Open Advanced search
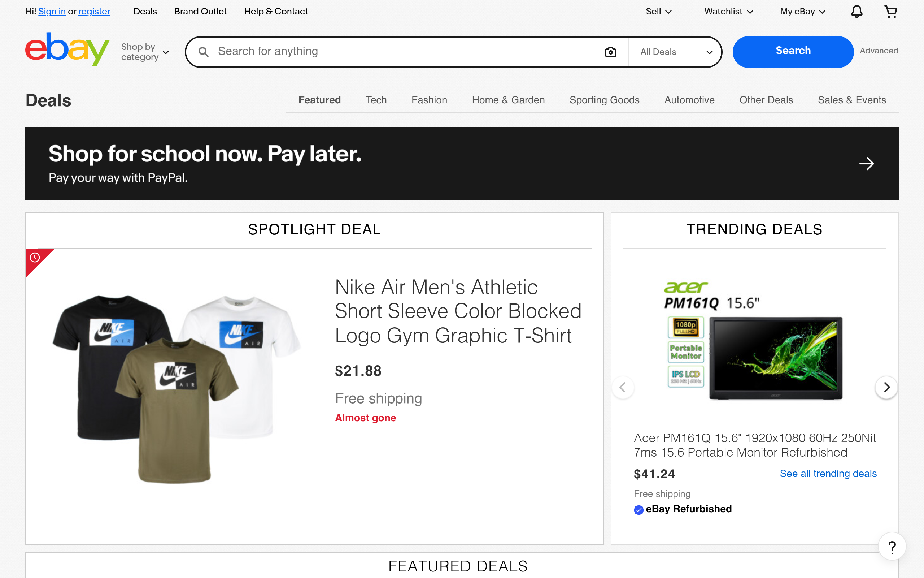The height and width of the screenshot is (578, 924). [x=879, y=51]
